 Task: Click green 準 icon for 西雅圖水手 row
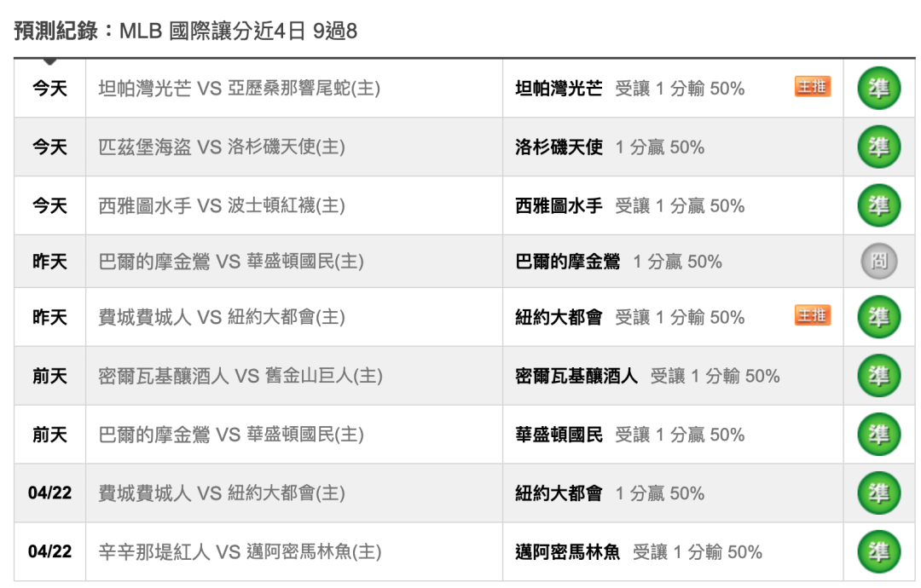click(878, 205)
